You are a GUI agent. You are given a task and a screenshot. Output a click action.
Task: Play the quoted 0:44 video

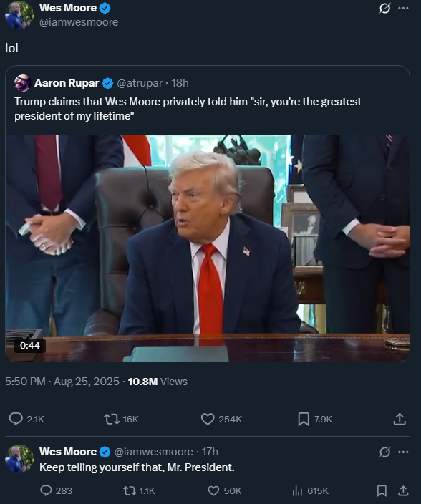tap(208, 248)
